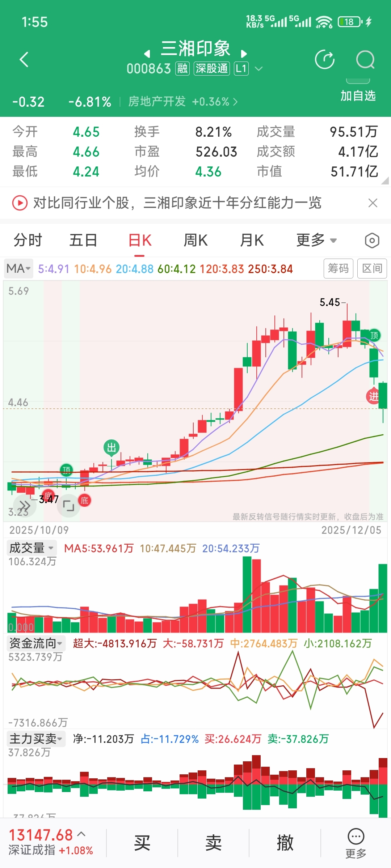Viewport: 391px width, 868px height.
Task: Tap the 筹码 button
Action: tap(338, 268)
